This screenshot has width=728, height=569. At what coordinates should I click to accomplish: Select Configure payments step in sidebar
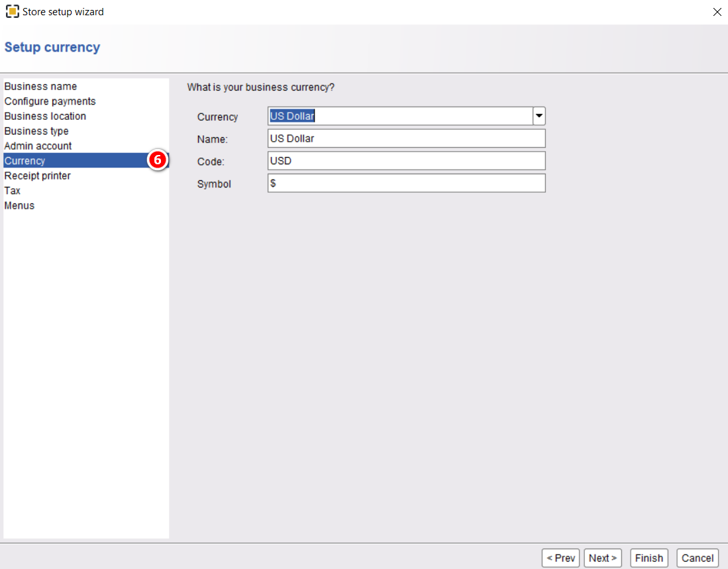pos(86,101)
